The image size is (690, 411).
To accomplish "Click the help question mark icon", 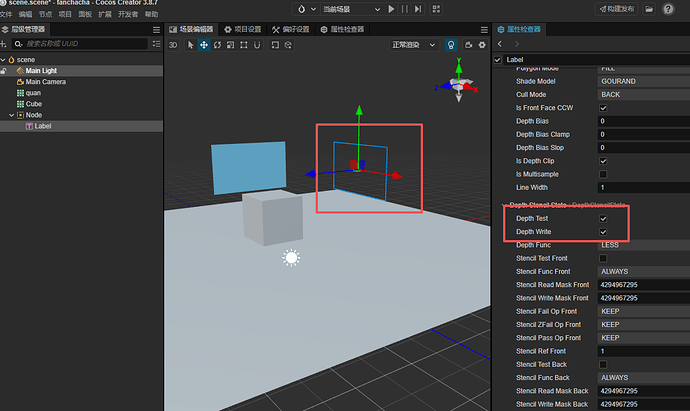I will pyautogui.click(x=668, y=9).
